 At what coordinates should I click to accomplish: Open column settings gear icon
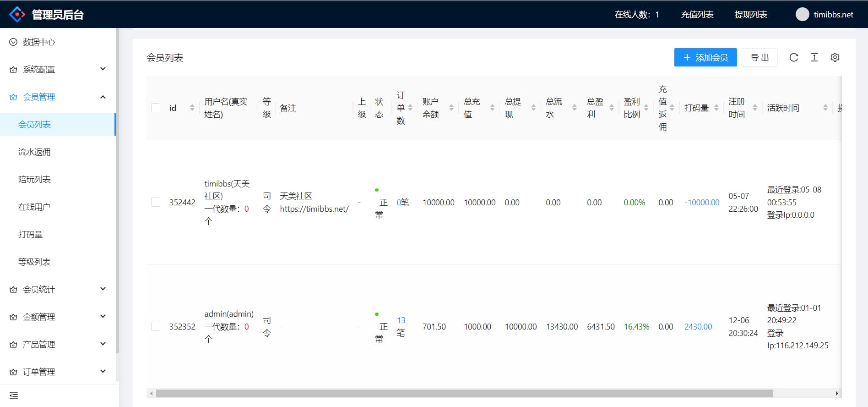(835, 57)
